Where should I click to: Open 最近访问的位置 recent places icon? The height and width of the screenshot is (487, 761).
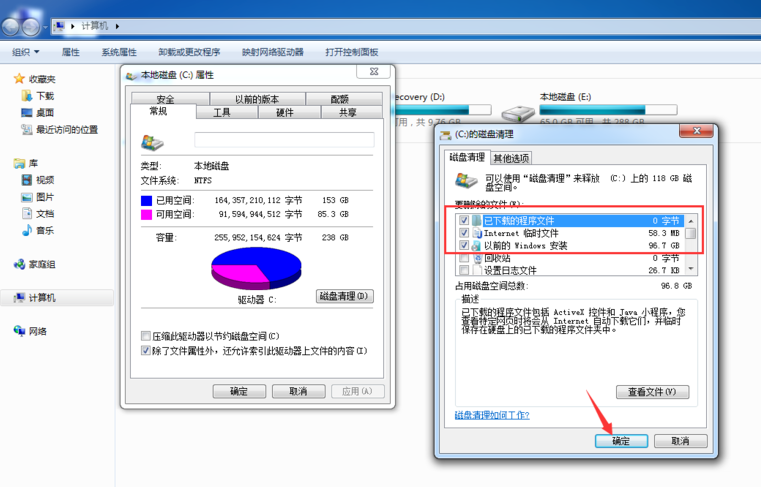click(x=27, y=129)
